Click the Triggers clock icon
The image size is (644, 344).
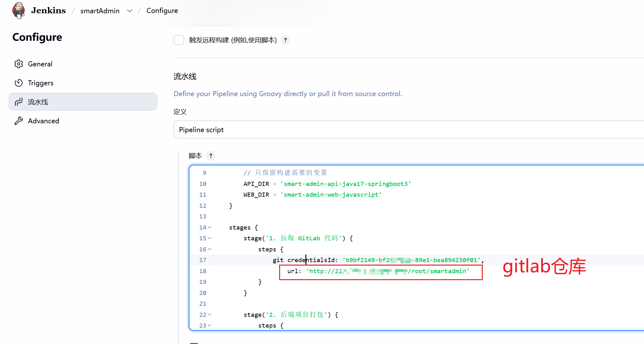(x=19, y=83)
